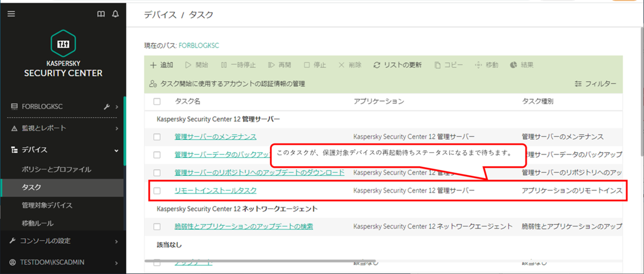Click the 停止 stop button
This screenshot has width=644, height=274.
314,65
